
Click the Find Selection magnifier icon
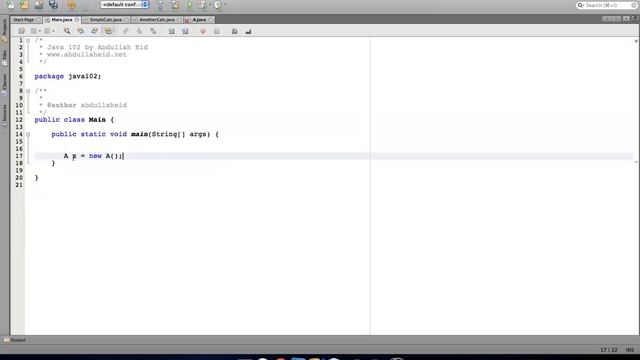click(x=67, y=31)
